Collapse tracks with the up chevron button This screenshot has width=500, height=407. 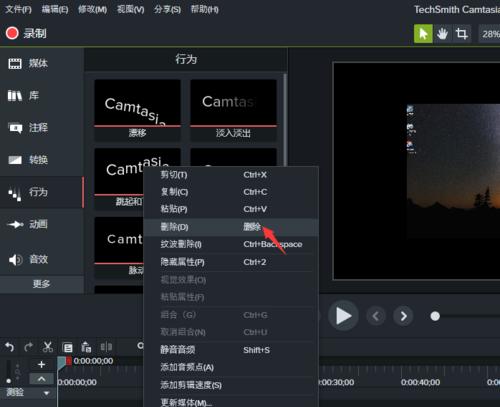click(x=41, y=379)
